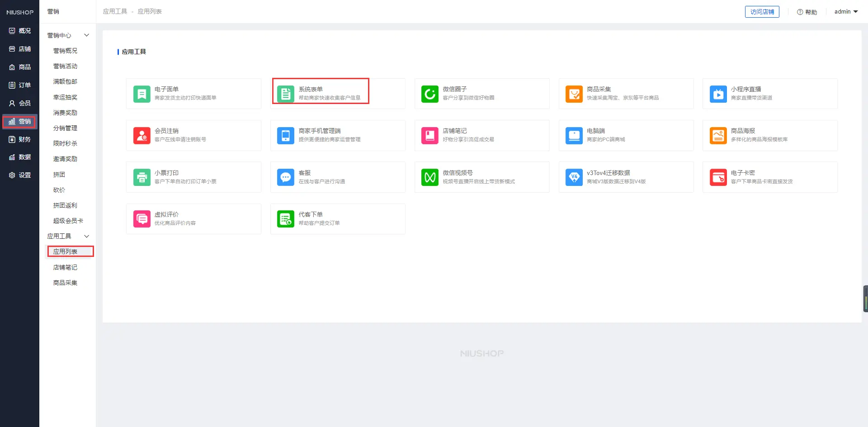
Task: Open the 客服 chat bubble icon
Action: tap(285, 177)
